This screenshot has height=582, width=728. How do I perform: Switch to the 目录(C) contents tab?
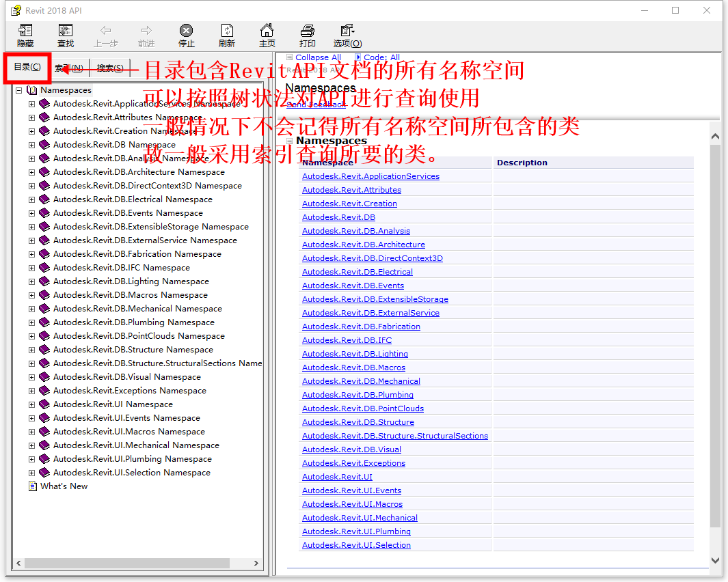click(27, 68)
